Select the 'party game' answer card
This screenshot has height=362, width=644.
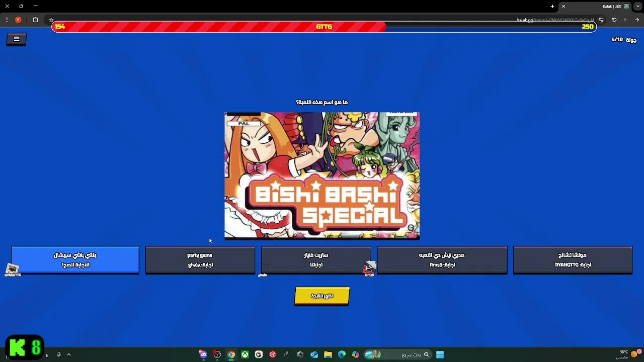(x=200, y=260)
